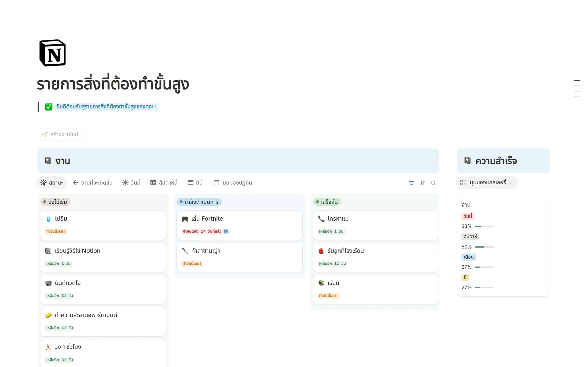Click the เหลืออีก 41 วัน tag
588x367 pixels.
[60, 328]
